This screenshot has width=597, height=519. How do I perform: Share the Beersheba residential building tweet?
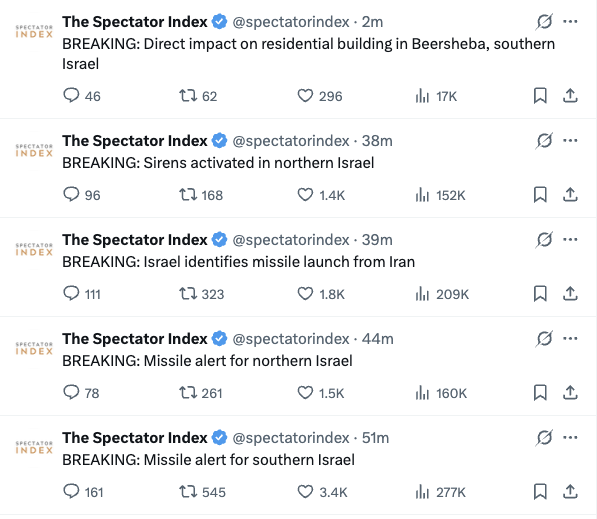[x=570, y=96]
